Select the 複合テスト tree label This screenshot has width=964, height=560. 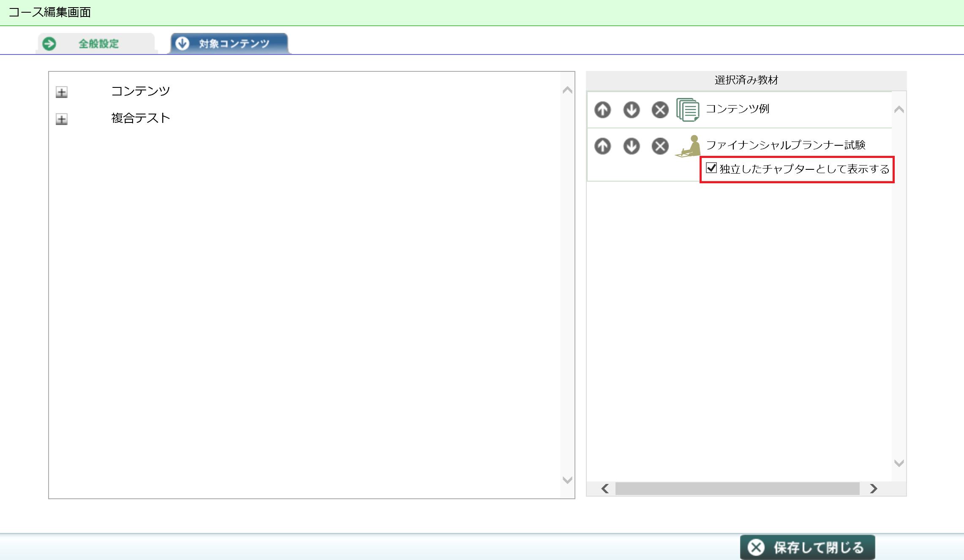[x=141, y=118]
